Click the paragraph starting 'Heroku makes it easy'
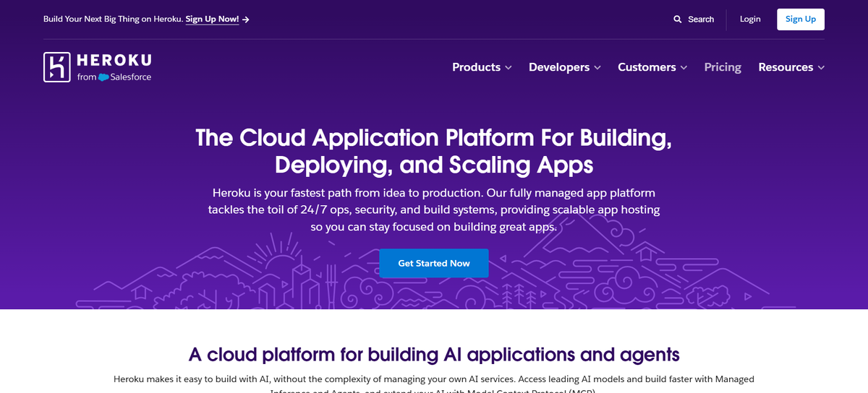This screenshot has width=868, height=393. (x=434, y=385)
